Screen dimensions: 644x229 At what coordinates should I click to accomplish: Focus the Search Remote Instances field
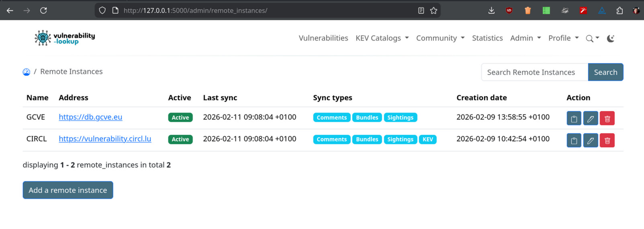[x=534, y=72]
